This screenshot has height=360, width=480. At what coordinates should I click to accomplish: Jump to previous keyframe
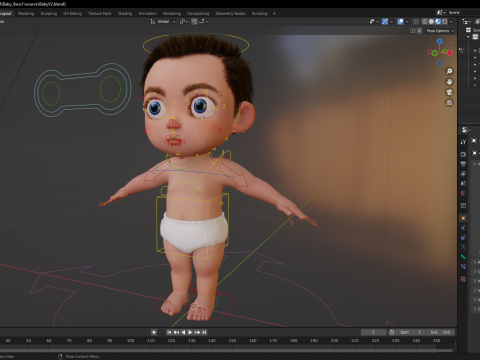tap(176, 332)
